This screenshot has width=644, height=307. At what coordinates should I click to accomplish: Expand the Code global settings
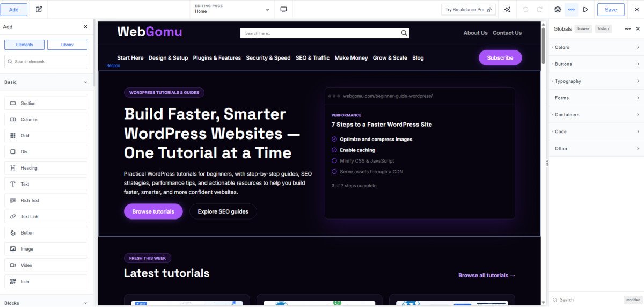(x=596, y=131)
